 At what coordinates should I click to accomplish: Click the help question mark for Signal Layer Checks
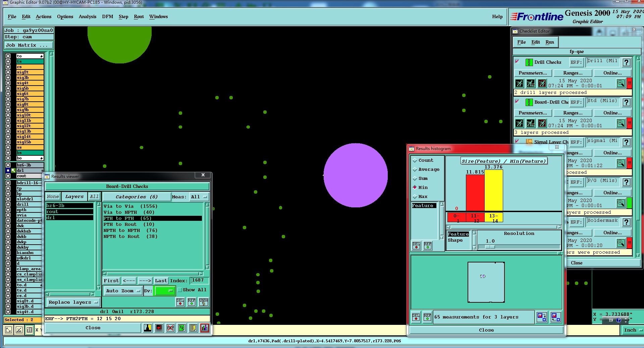(x=626, y=142)
